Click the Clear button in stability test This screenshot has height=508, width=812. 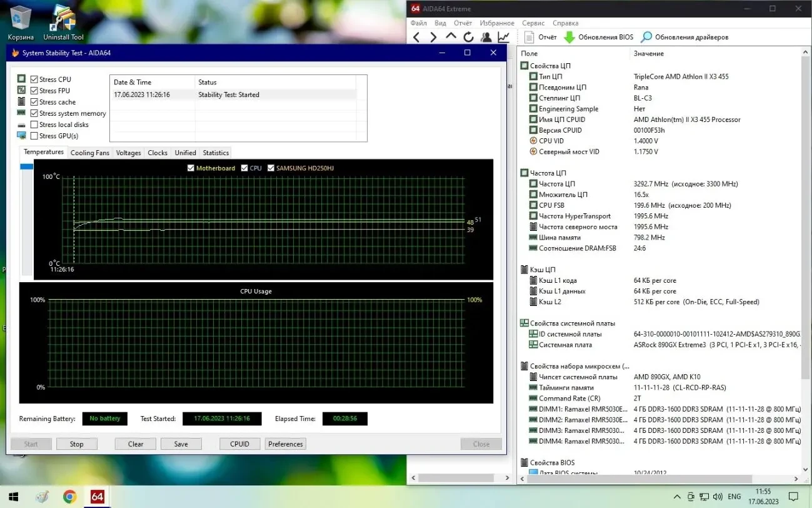[x=135, y=444]
